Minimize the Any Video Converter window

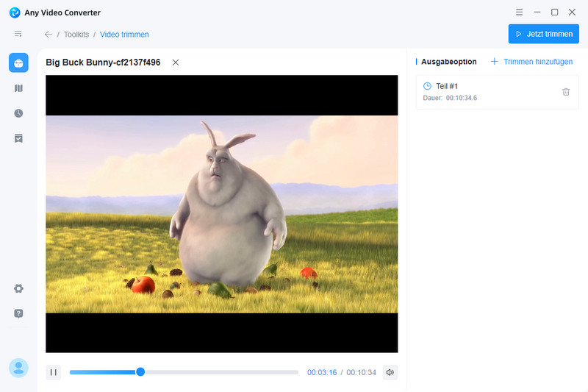coord(537,12)
